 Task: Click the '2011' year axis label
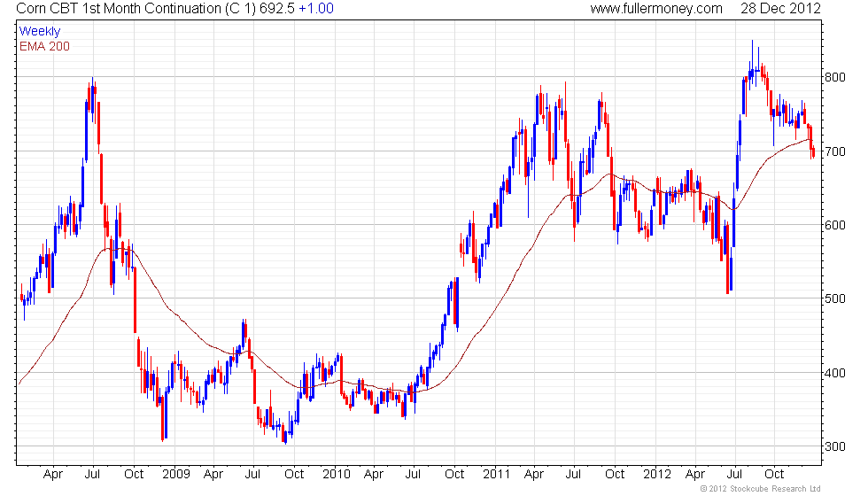pos(496,475)
